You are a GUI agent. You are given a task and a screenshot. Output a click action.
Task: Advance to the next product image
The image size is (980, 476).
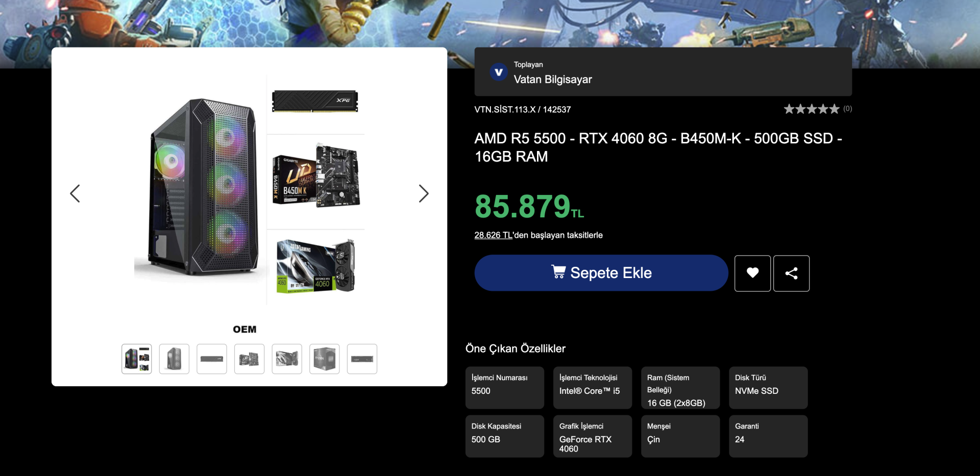point(424,193)
